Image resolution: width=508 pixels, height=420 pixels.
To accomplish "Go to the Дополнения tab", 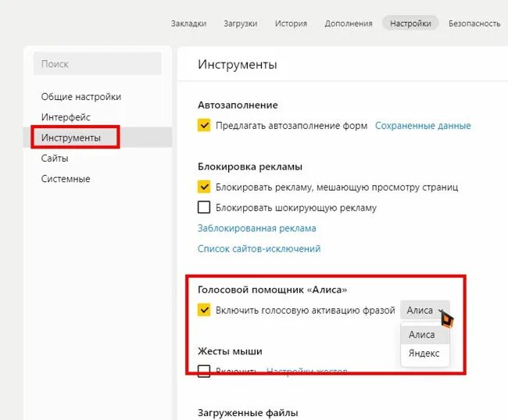I will [x=349, y=23].
